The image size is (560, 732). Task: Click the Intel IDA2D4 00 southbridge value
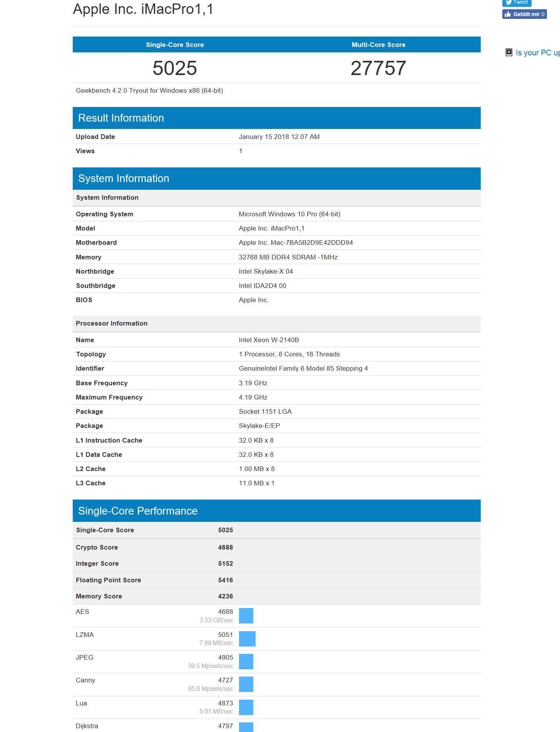262,286
